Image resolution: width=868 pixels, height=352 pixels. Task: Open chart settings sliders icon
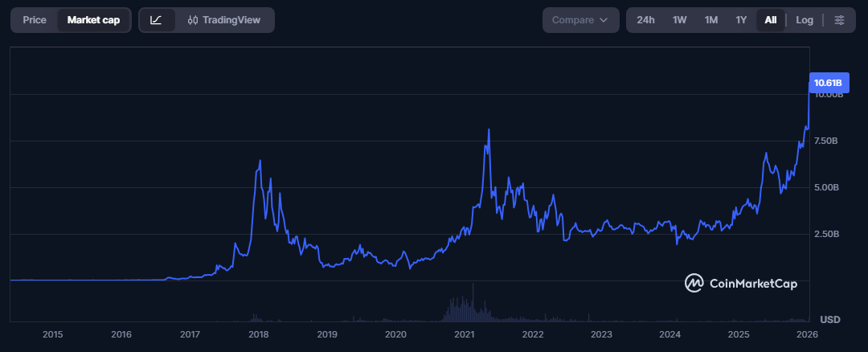click(x=839, y=20)
